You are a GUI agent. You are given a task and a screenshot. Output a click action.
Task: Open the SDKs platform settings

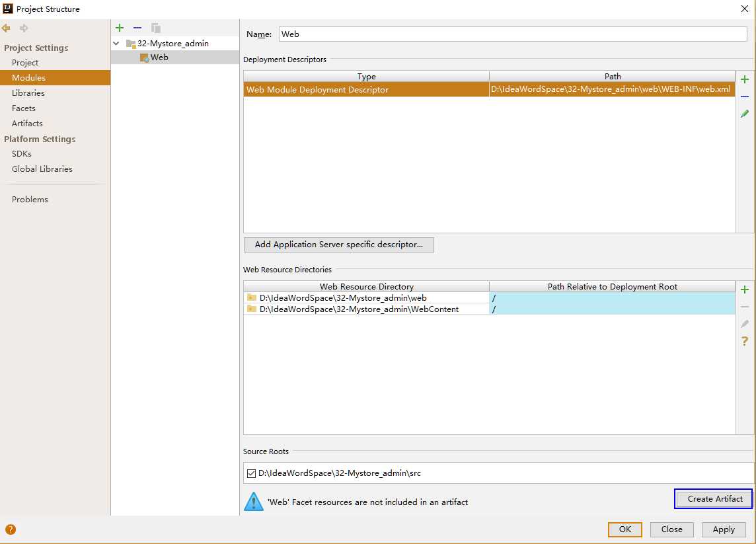[22, 153]
